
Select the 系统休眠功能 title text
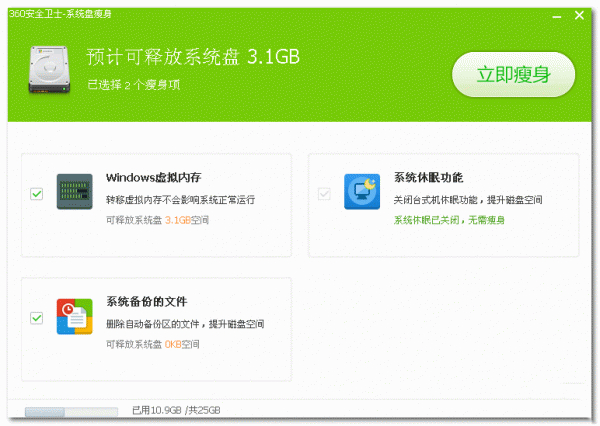click(x=428, y=177)
